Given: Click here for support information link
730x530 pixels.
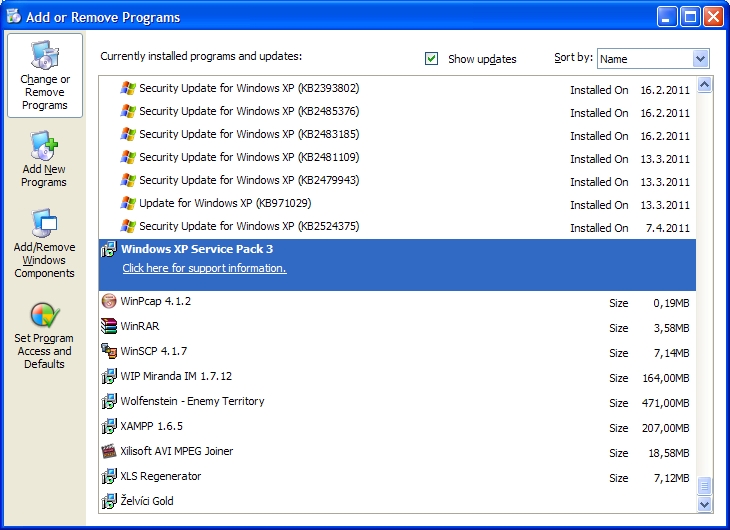Looking at the screenshot, I should (204, 268).
